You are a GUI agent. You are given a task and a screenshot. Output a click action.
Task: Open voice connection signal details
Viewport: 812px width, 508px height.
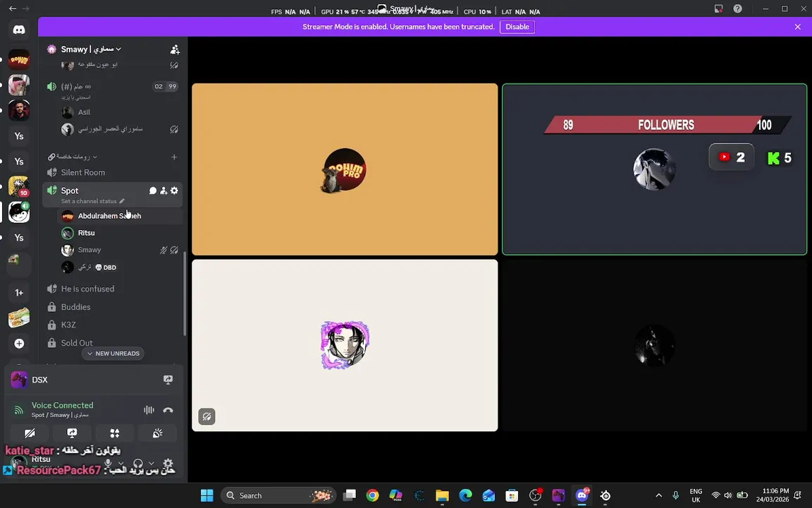click(18, 410)
